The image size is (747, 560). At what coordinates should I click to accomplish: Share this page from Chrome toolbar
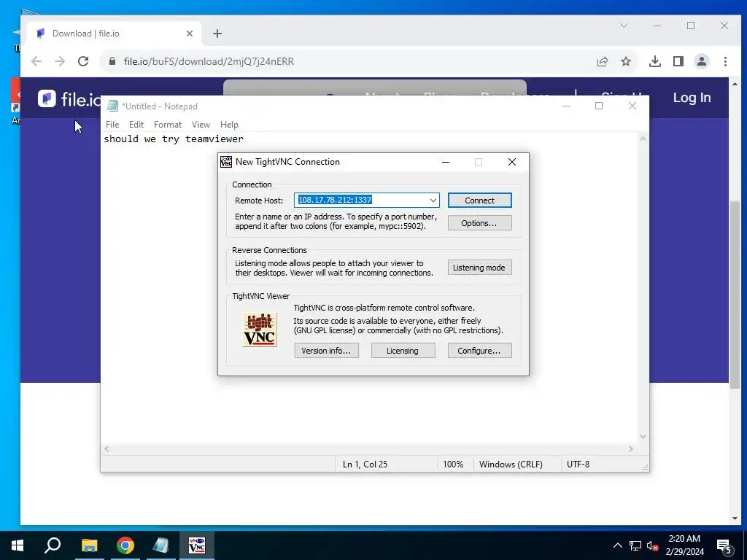[603, 61]
